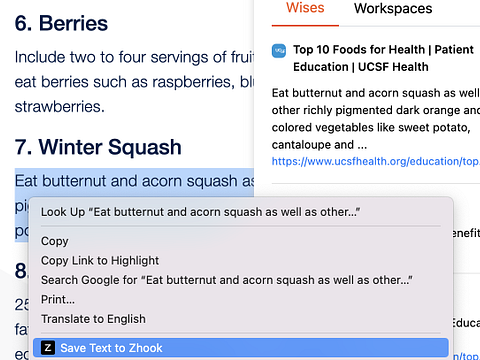Choose Search Google for selected text
Viewport: 480px width, 360px height.
tap(227, 280)
